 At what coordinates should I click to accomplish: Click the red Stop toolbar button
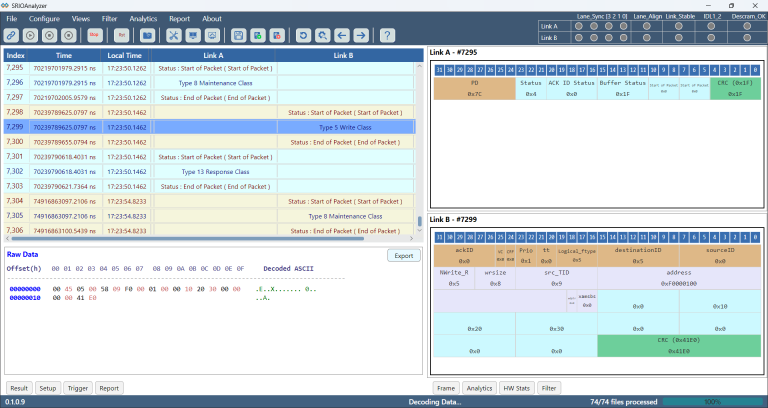[x=94, y=35]
